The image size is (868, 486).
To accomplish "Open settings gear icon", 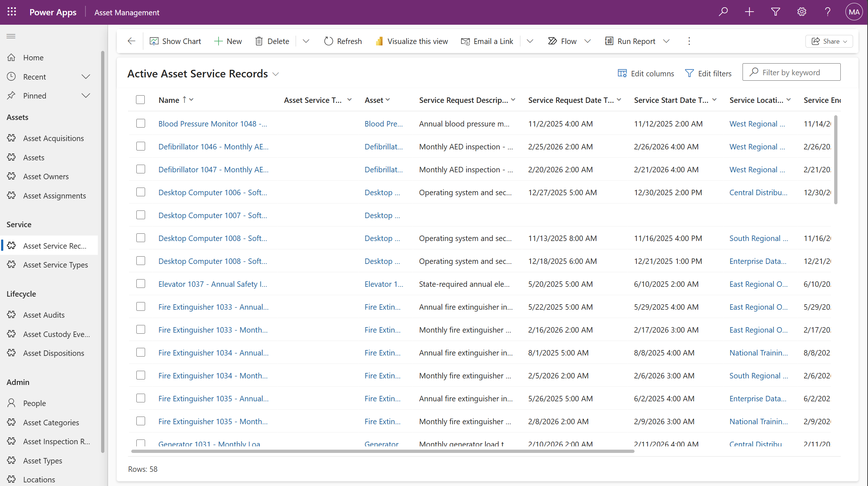I will point(802,12).
